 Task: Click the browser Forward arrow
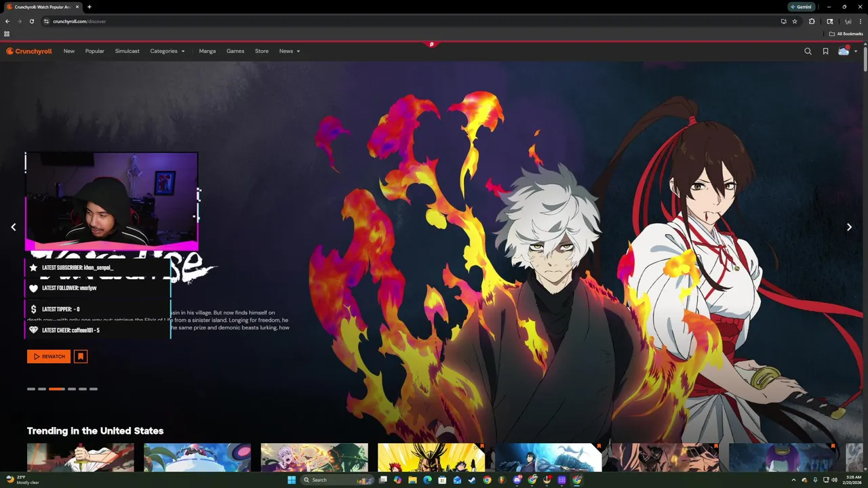(19, 21)
